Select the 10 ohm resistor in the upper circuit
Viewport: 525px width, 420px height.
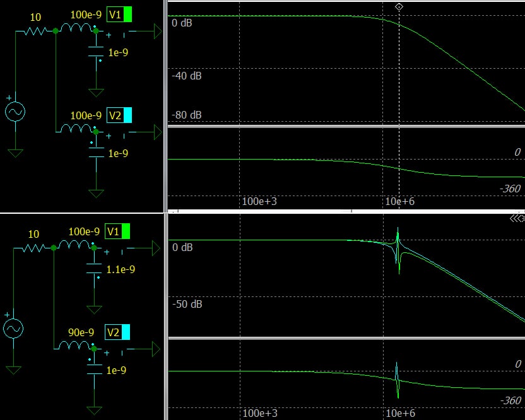[35, 31]
